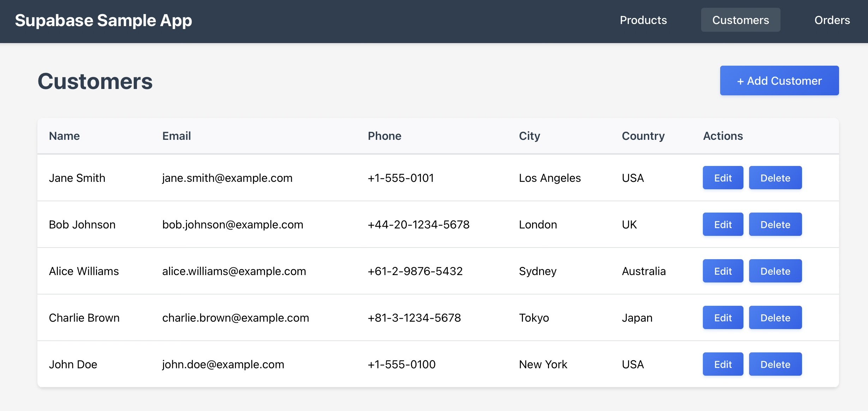The image size is (868, 411).
Task: Click the Name column header
Action: click(64, 136)
